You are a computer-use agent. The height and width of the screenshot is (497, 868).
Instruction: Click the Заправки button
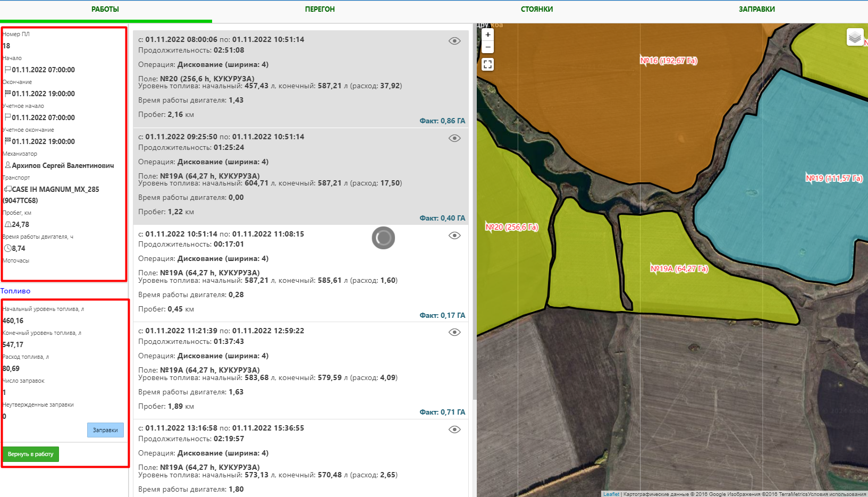[105, 430]
